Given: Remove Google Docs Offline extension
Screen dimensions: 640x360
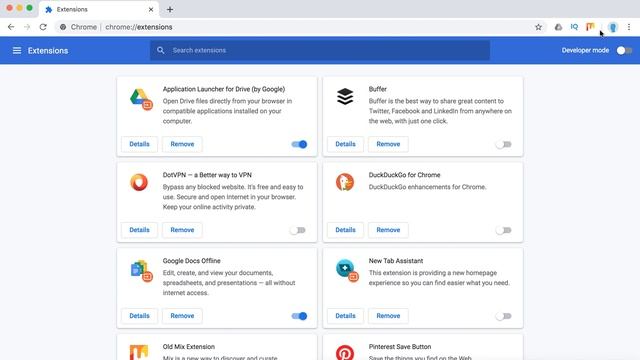Looking at the screenshot, I should pos(182,316).
